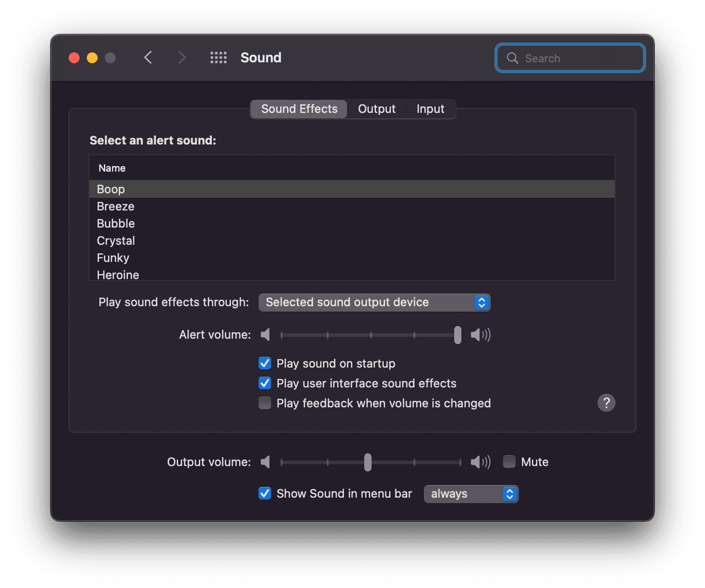Switch to the Input tab
Screen dimensions: 705x588
[x=430, y=109]
